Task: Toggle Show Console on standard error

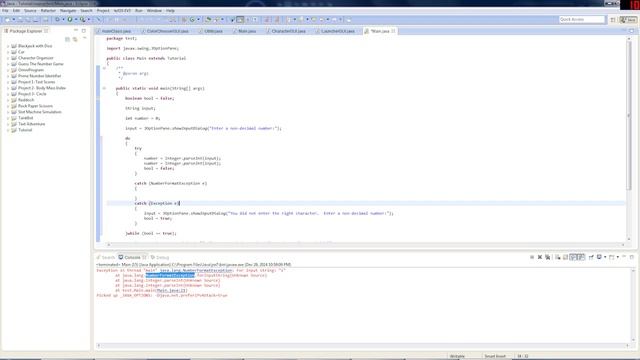Action: click(x=581, y=257)
